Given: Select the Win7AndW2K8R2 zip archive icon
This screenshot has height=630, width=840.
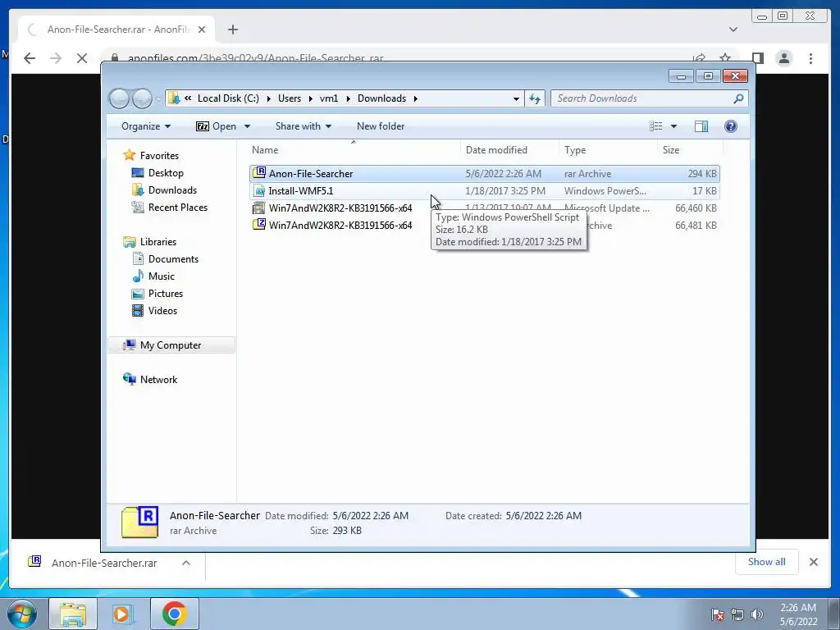Looking at the screenshot, I should [x=259, y=225].
